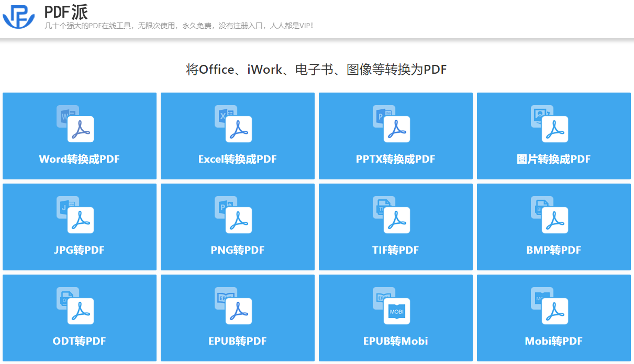Click the ODT转PDF label
This screenshot has height=364, width=634.
point(80,342)
